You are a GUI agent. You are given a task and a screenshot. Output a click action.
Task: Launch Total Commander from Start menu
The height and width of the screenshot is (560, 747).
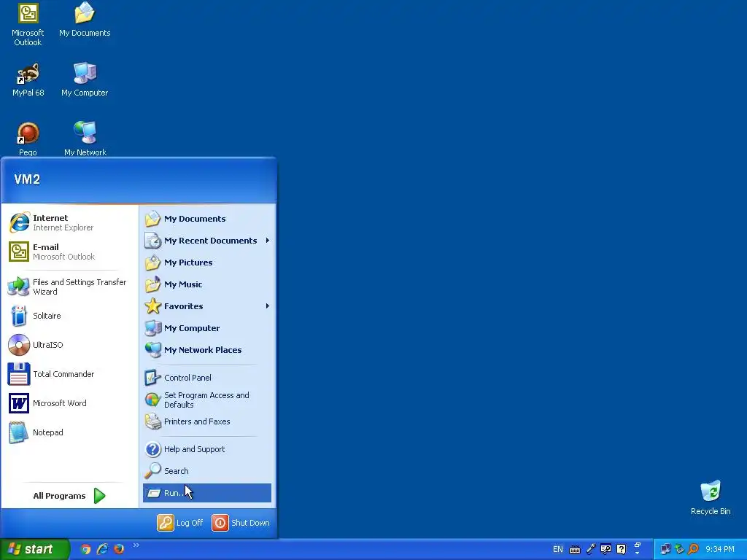pyautogui.click(x=69, y=374)
